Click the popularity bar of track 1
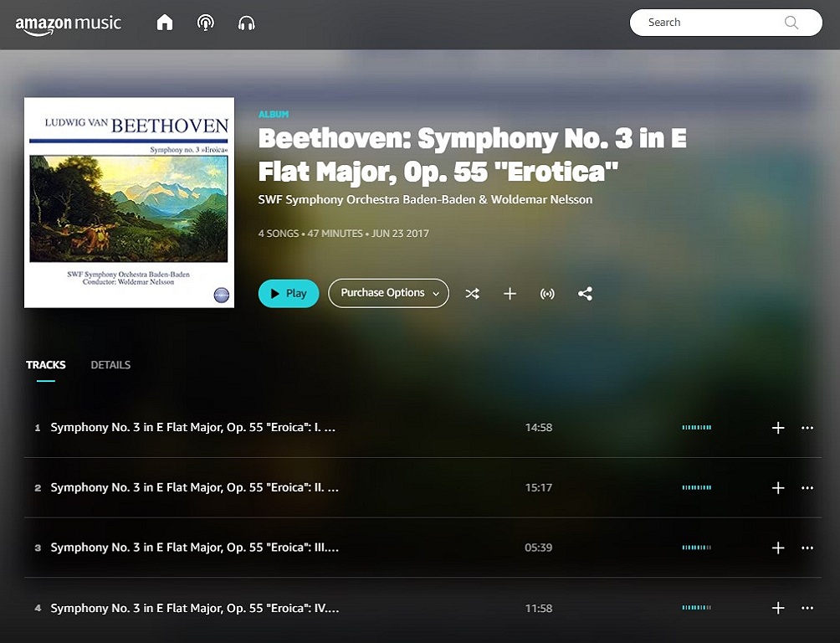The height and width of the screenshot is (643, 840). coord(696,428)
